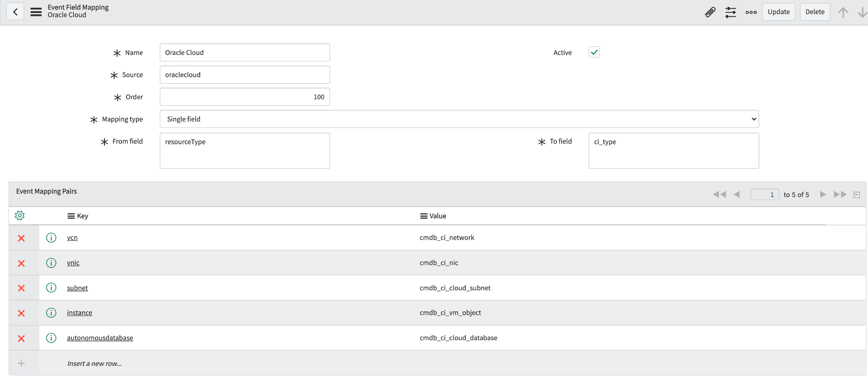The image size is (868, 377).
Task: Preview the subnet record info icon
Action: (51, 288)
